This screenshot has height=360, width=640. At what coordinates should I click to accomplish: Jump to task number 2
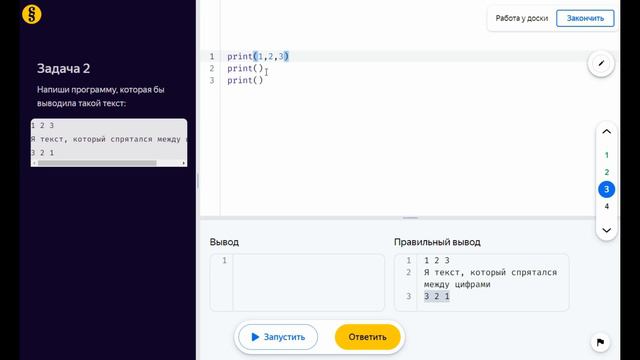point(607,172)
